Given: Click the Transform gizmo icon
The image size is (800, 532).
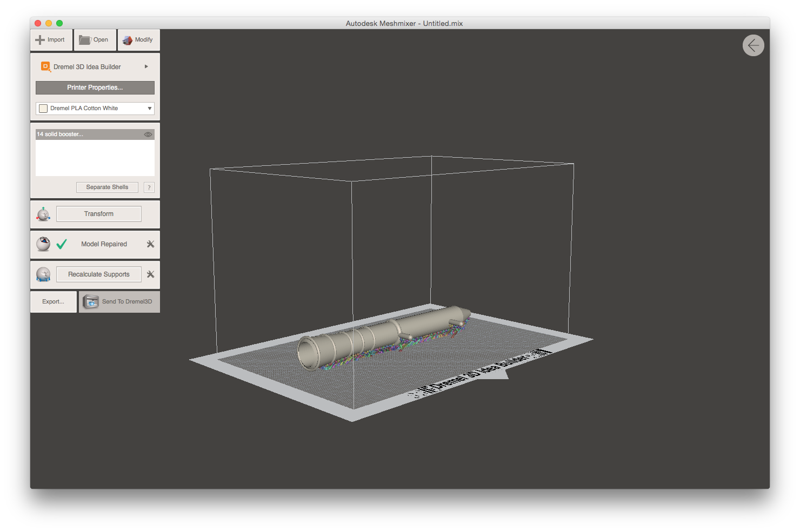Looking at the screenshot, I should point(43,214).
